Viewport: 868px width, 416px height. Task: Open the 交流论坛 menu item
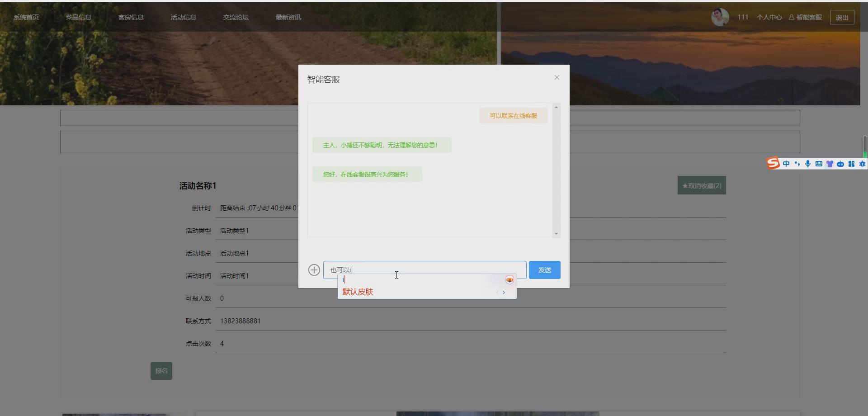236,17
